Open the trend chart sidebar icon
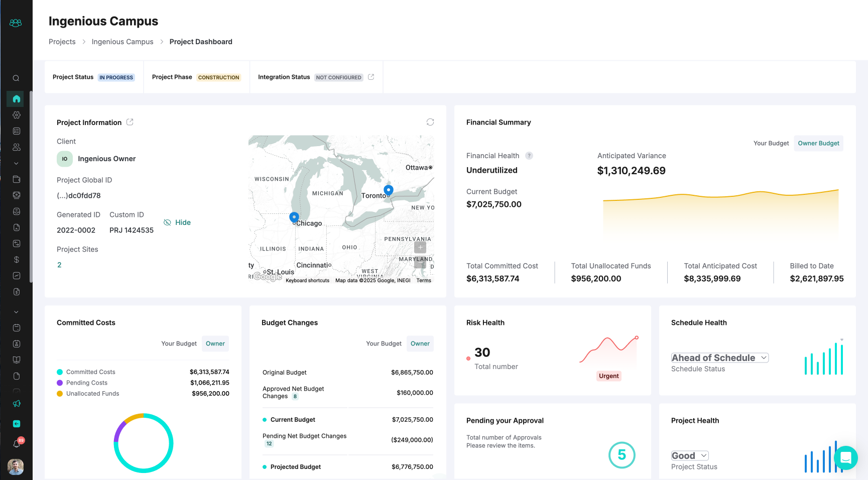The height and width of the screenshot is (480, 868). [x=16, y=276]
